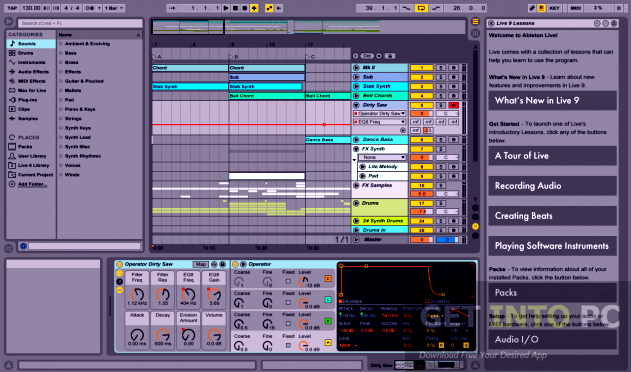
Task: Toggle the draw mode pencil
Action: coord(532,8)
